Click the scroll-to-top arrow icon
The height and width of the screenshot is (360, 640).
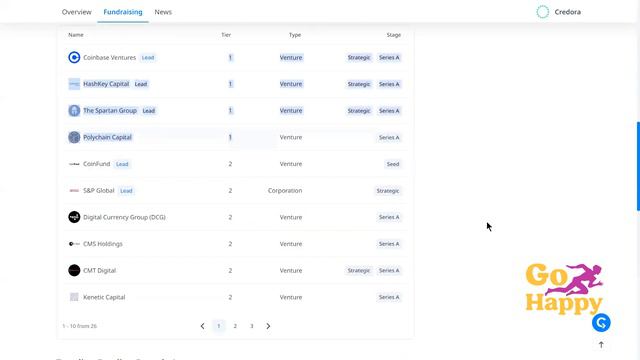[x=601, y=345]
